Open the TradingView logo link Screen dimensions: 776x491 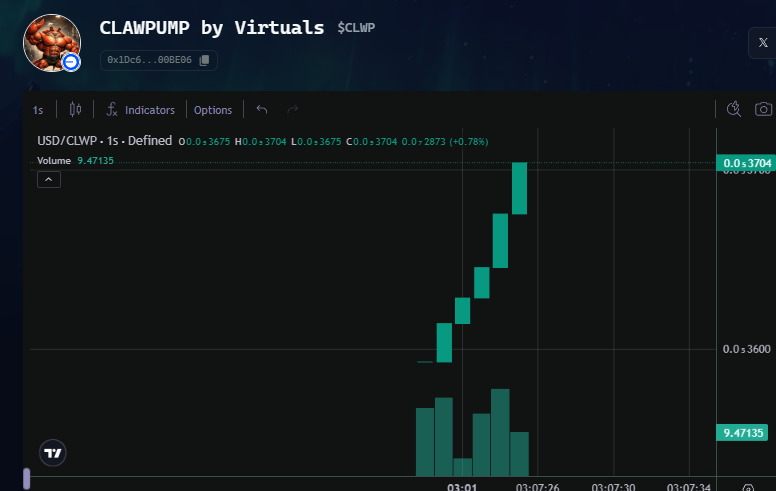[x=53, y=452]
